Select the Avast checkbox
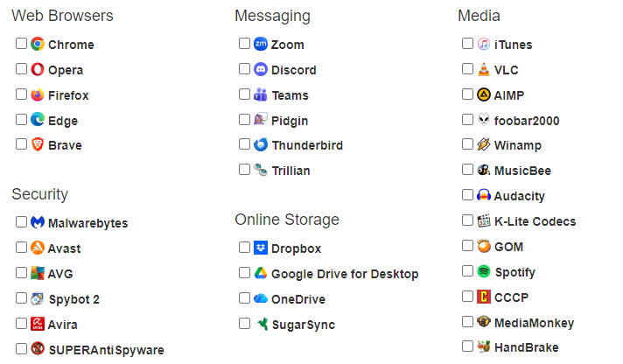Viewport: 623px width, 364px height. click(21, 248)
